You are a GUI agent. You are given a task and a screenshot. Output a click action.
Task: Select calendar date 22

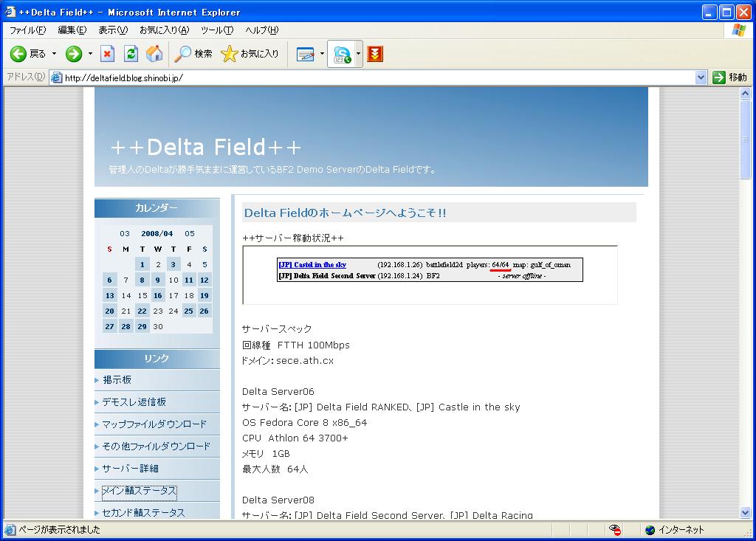[142, 311]
